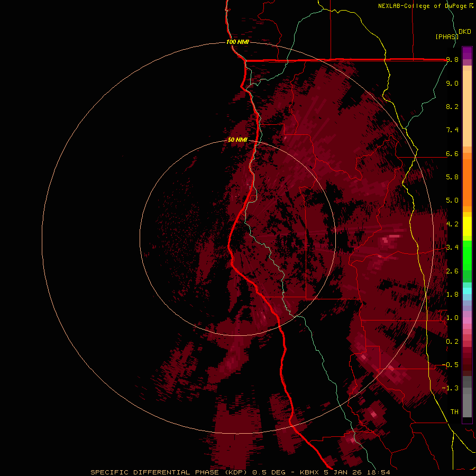Click the 1.8 scale value

coord(452,295)
